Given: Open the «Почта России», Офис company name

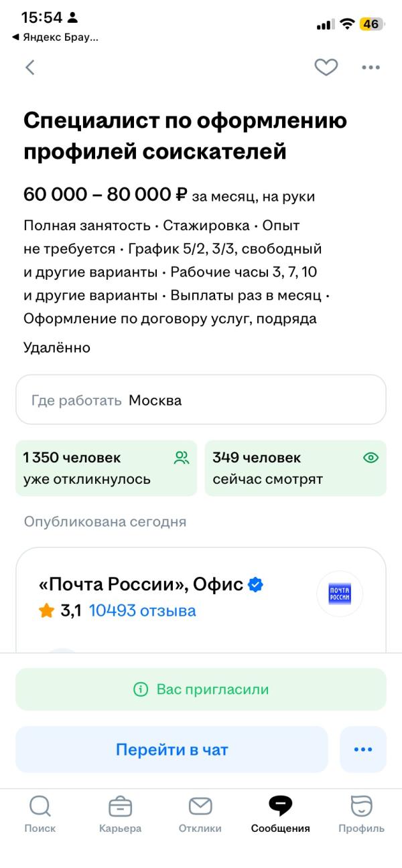Looking at the screenshot, I should pos(141,584).
